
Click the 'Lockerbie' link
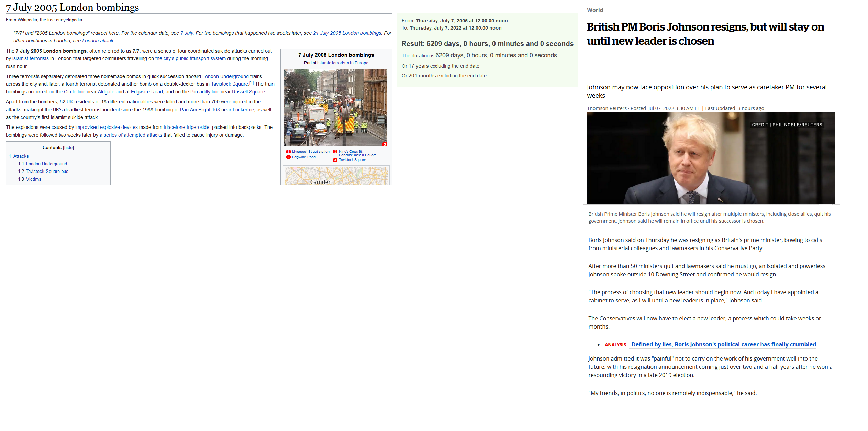click(x=243, y=110)
